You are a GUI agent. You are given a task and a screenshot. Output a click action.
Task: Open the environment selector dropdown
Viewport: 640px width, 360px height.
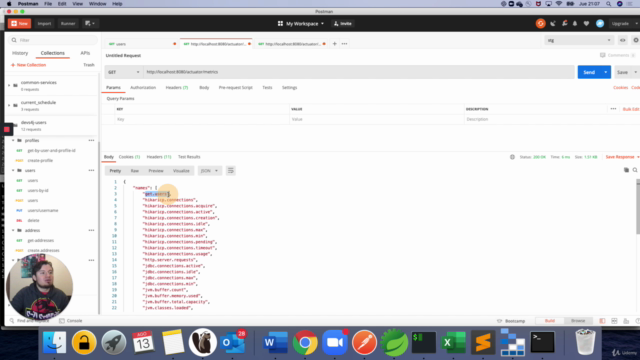tap(579, 40)
